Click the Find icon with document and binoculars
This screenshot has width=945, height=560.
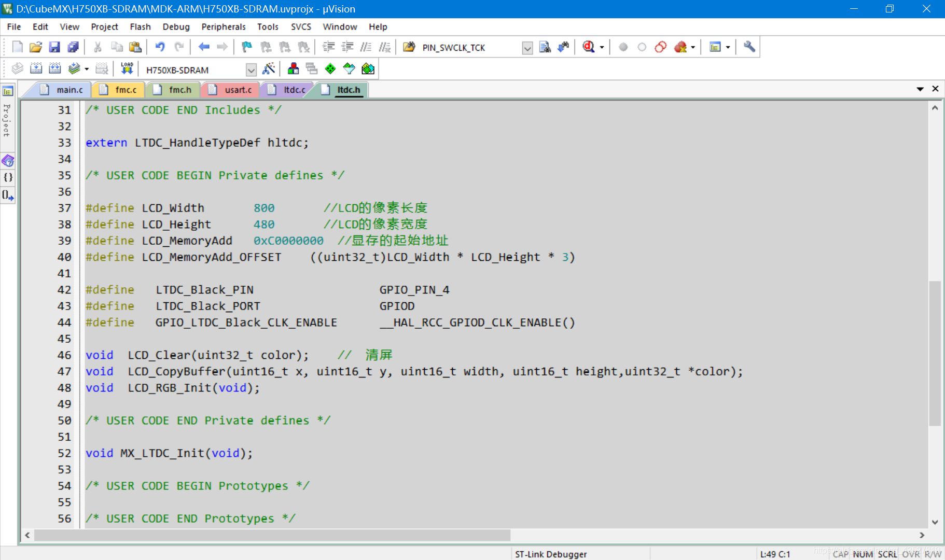coord(545,47)
